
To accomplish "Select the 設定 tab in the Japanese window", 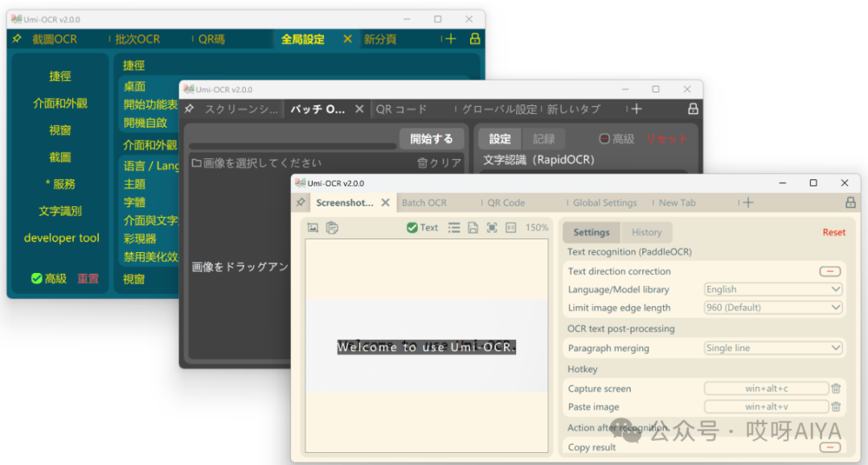I will [x=499, y=139].
